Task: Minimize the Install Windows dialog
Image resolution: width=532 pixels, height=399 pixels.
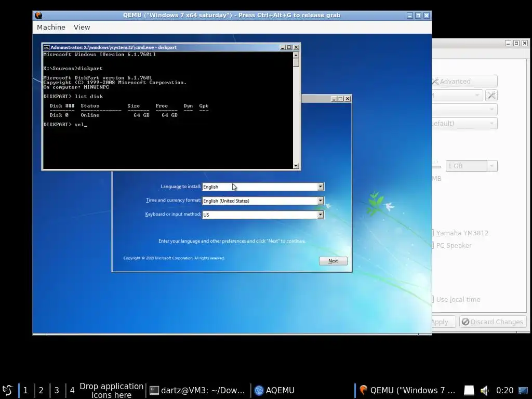Action: (x=334, y=99)
